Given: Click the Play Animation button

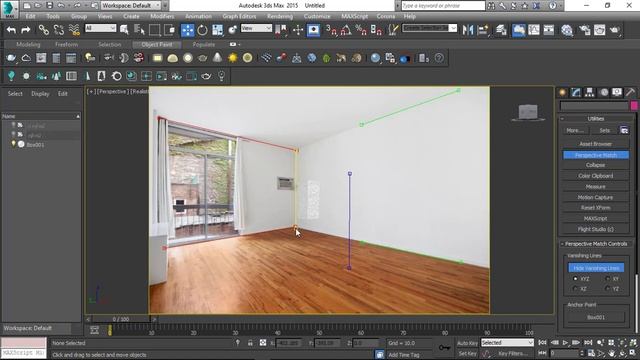Looking at the screenshot, I should click(565, 342).
